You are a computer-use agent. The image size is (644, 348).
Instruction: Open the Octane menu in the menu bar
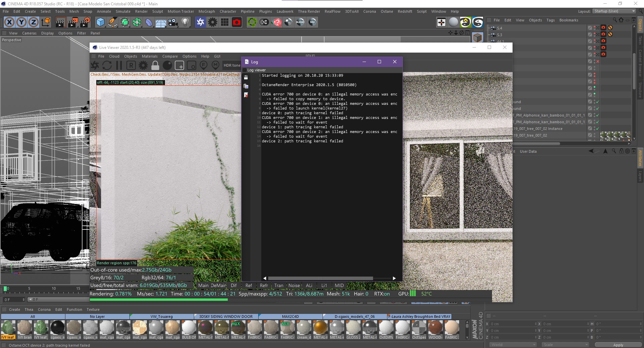[387, 11]
